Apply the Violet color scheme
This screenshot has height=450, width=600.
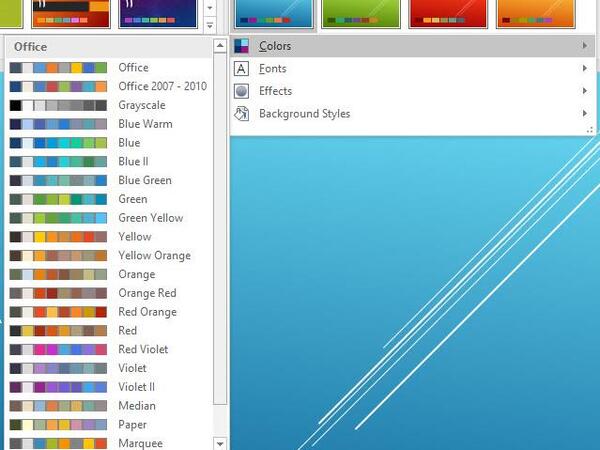pyautogui.click(x=109, y=368)
